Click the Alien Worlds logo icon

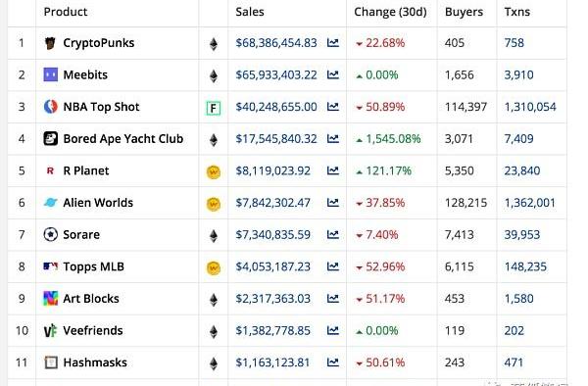[51, 203]
